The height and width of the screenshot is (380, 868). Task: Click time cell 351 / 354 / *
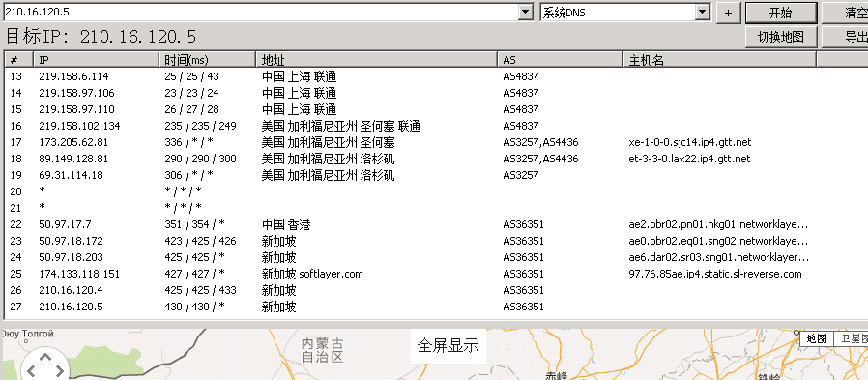pos(195,224)
